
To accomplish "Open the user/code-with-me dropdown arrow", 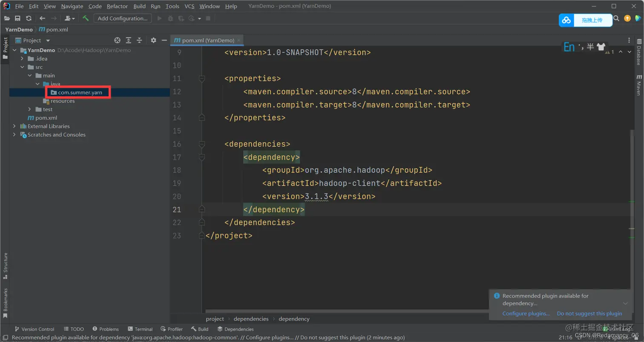I will coord(74,19).
